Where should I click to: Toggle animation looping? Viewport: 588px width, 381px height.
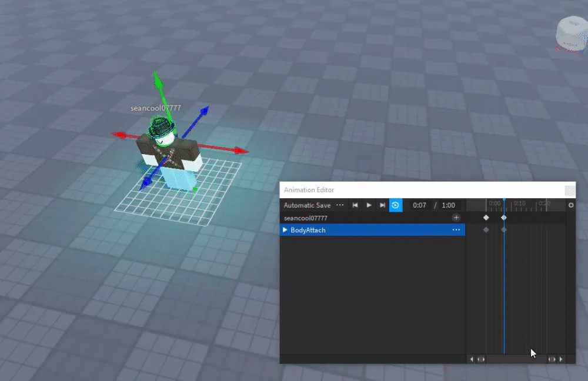pyautogui.click(x=396, y=205)
